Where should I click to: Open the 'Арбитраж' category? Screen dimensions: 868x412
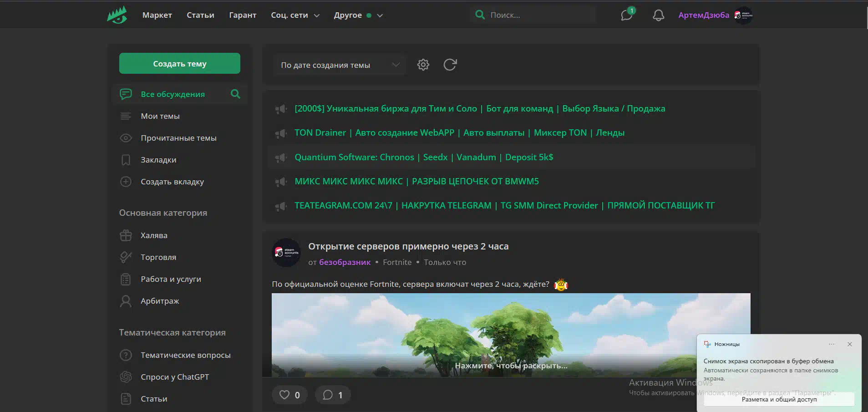pos(160,301)
